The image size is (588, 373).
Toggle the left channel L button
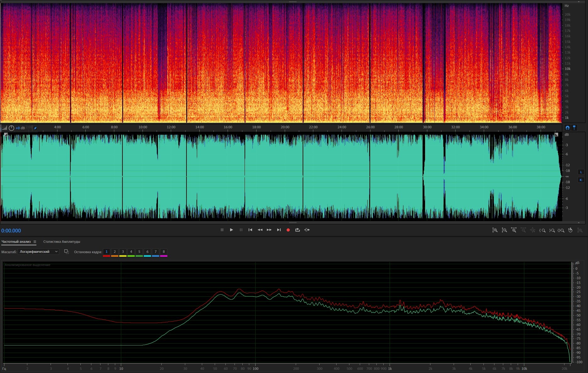point(581,172)
